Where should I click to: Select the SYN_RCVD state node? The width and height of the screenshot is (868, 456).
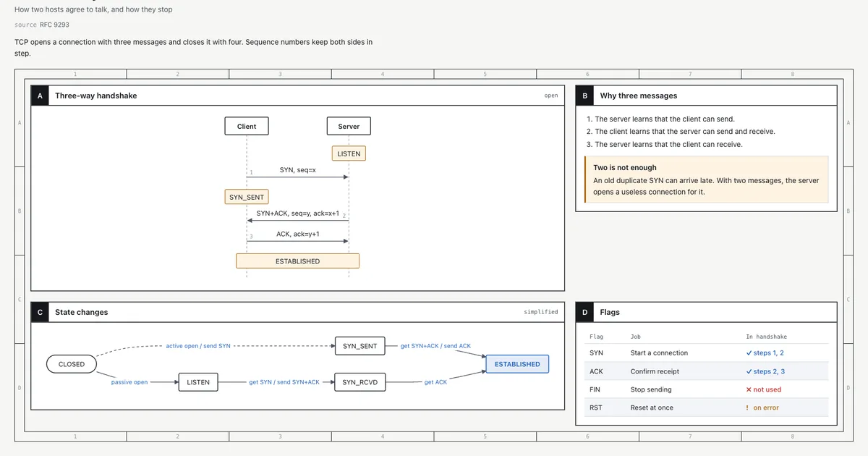[359, 382]
